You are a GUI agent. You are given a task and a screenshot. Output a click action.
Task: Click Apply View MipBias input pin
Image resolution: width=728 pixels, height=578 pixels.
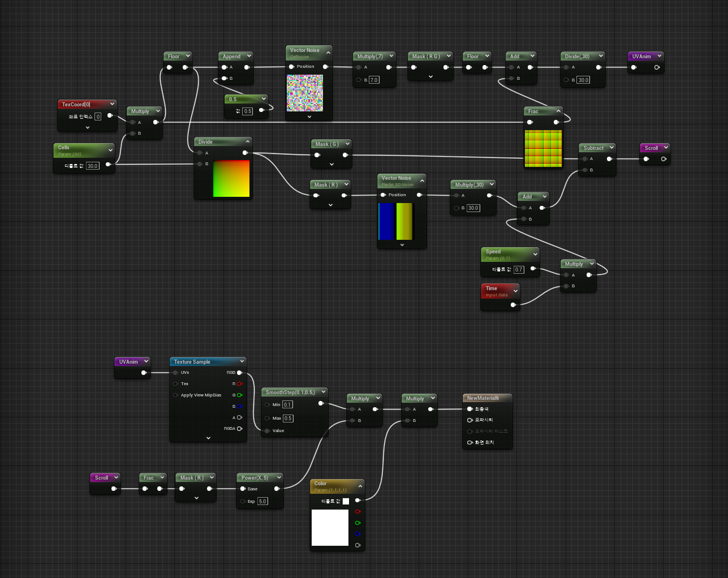(x=176, y=395)
